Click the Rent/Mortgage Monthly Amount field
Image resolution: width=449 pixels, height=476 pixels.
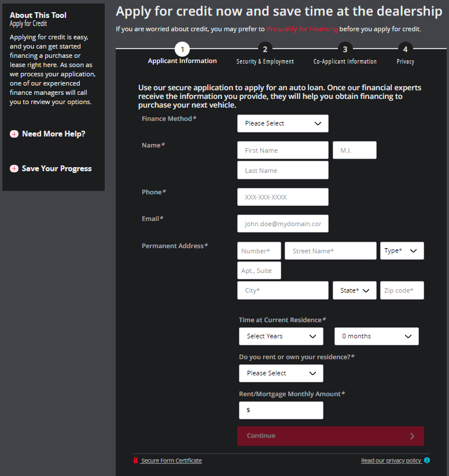(x=282, y=410)
